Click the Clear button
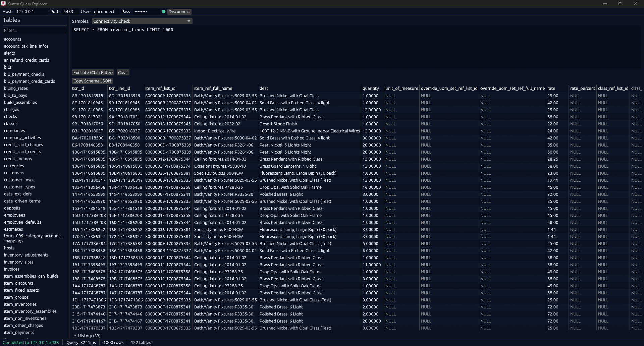The image size is (644, 346). tap(123, 72)
